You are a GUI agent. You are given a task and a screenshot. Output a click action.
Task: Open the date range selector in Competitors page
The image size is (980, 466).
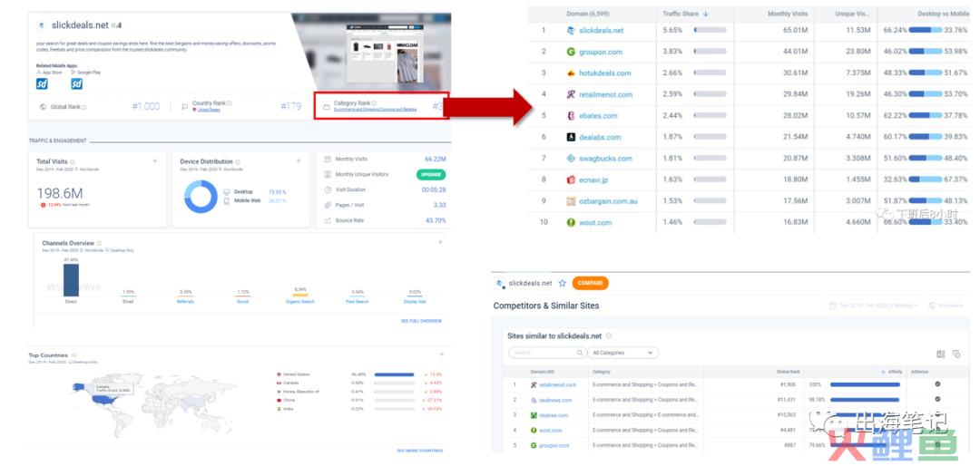point(875,306)
